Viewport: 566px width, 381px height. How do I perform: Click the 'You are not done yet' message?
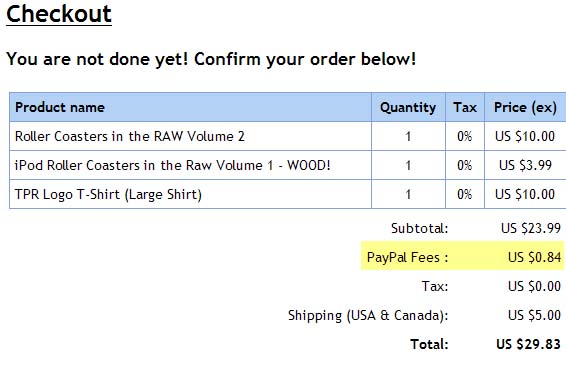[x=211, y=59]
